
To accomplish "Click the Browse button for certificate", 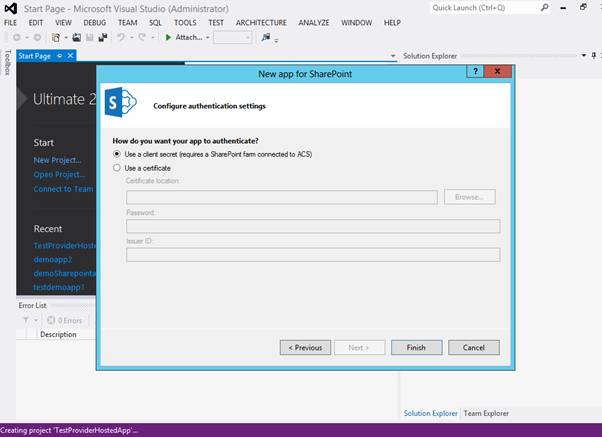I will (470, 197).
